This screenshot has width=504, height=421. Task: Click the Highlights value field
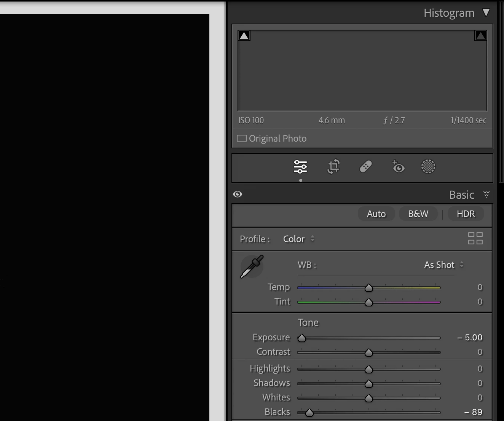480,369
